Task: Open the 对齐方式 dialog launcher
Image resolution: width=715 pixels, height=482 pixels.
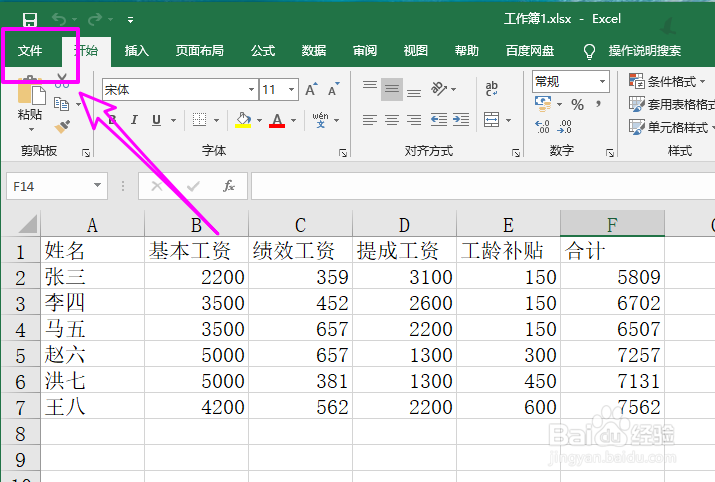Action: point(516,153)
